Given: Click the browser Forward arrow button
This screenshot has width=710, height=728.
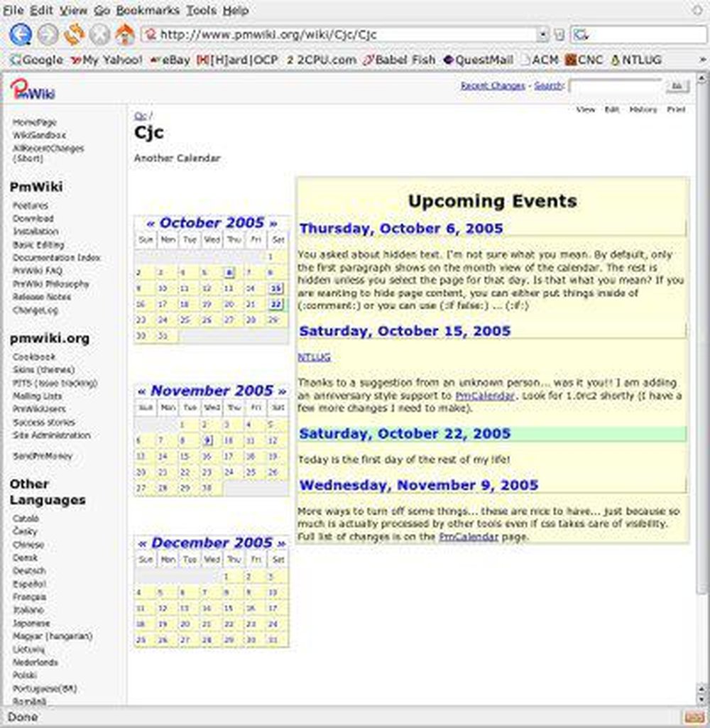Looking at the screenshot, I should (x=48, y=34).
